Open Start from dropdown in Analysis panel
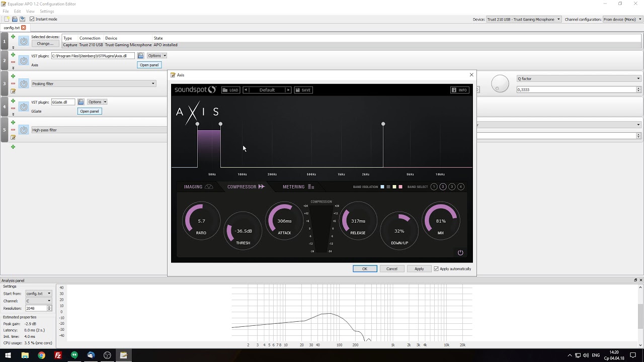This screenshot has height=362, width=644. [x=38, y=294]
